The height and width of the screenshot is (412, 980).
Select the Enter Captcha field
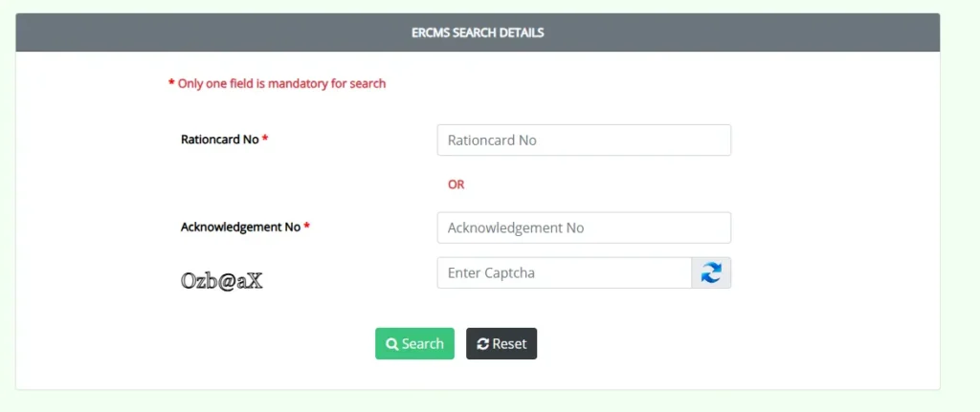coord(564,272)
